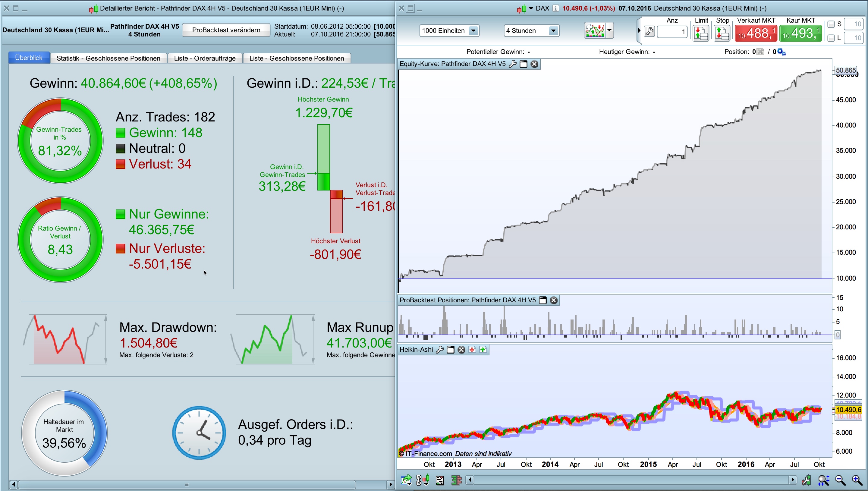Open the 4 Stunden timeframe dropdown
Screen dimensions: 868x491
click(x=553, y=31)
